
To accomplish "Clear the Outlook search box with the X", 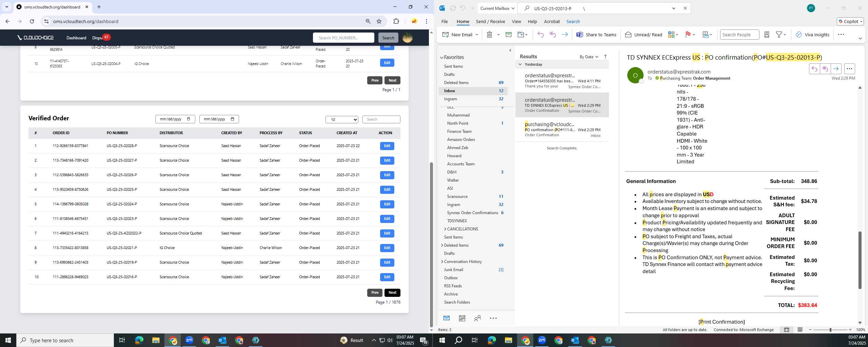I will (x=685, y=8).
